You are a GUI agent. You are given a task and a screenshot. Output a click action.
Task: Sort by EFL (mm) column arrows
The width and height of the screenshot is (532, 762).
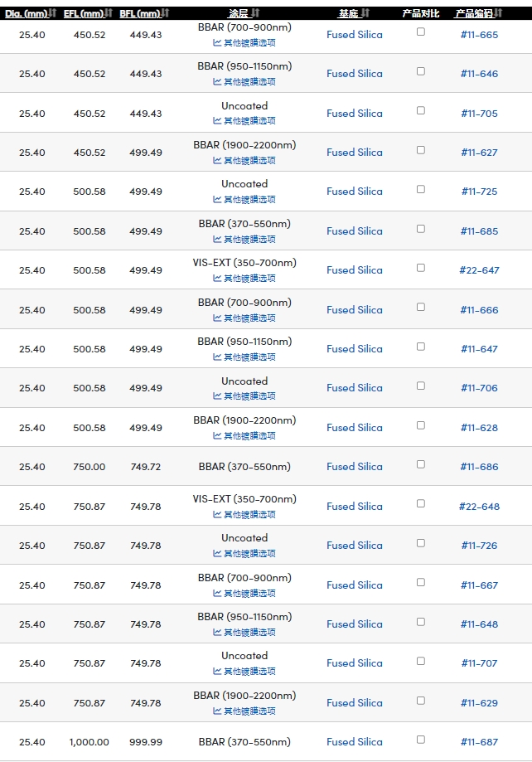click(109, 13)
